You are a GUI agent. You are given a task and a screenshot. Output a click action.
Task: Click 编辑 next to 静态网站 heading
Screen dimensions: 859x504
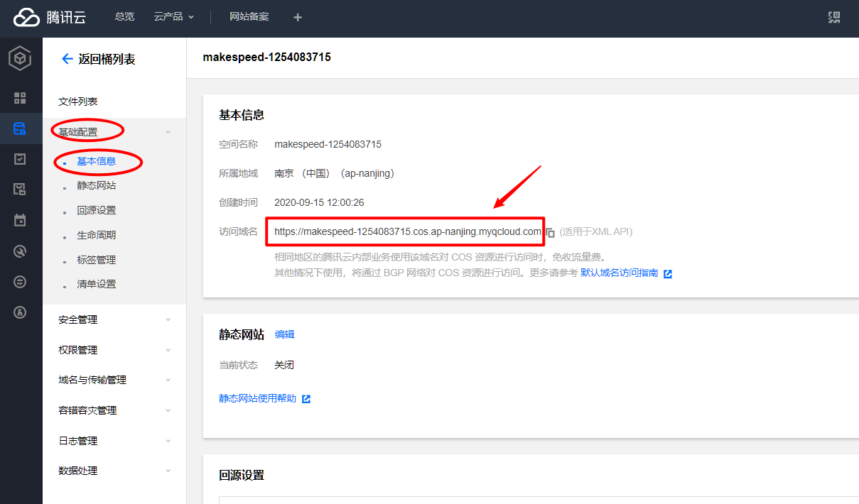284,334
